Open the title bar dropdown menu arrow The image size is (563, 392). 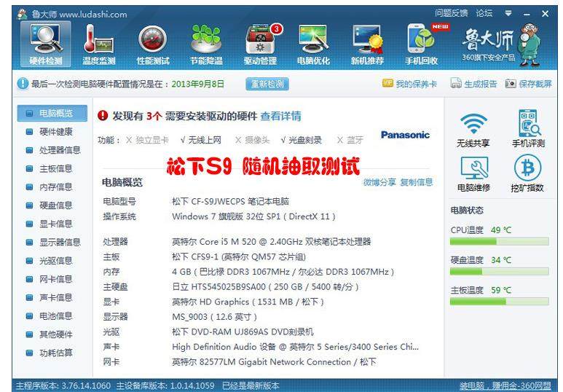[x=508, y=14]
